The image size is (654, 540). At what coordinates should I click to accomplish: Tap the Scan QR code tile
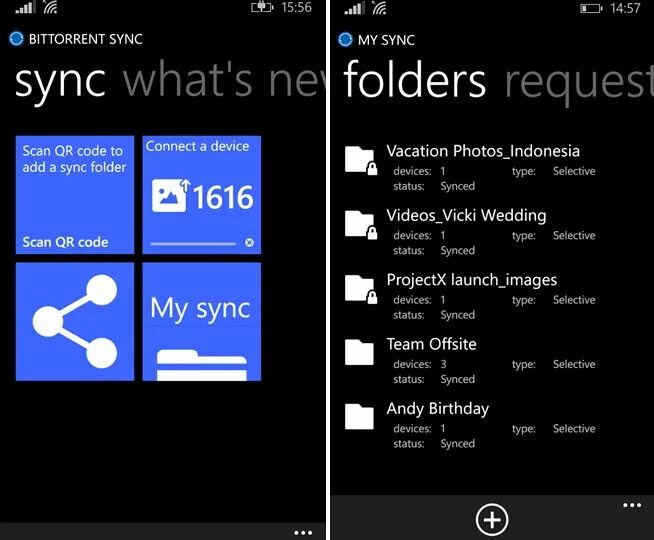(x=75, y=195)
